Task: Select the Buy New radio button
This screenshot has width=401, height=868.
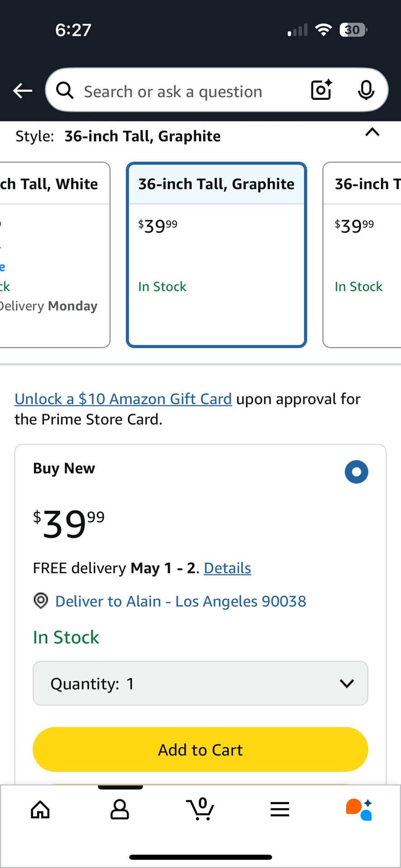Action: [356, 472]
